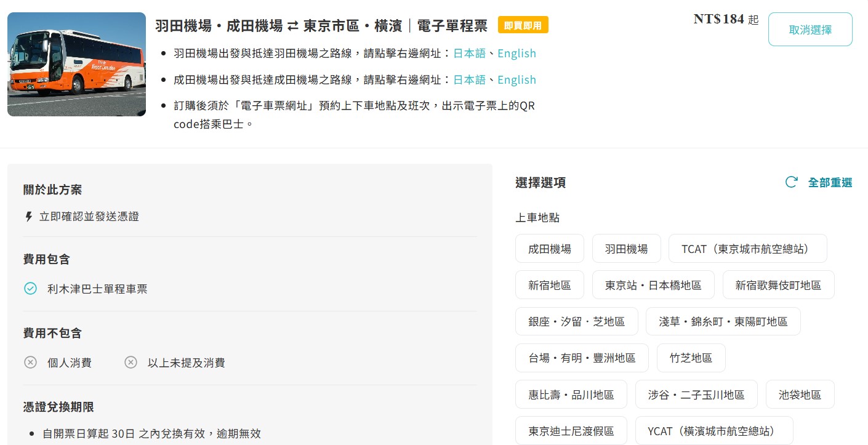Click the X icon next to 以上未提及消費
This screenshot has height=445, width=868.
pyautogui.click(x=131, y=363)
